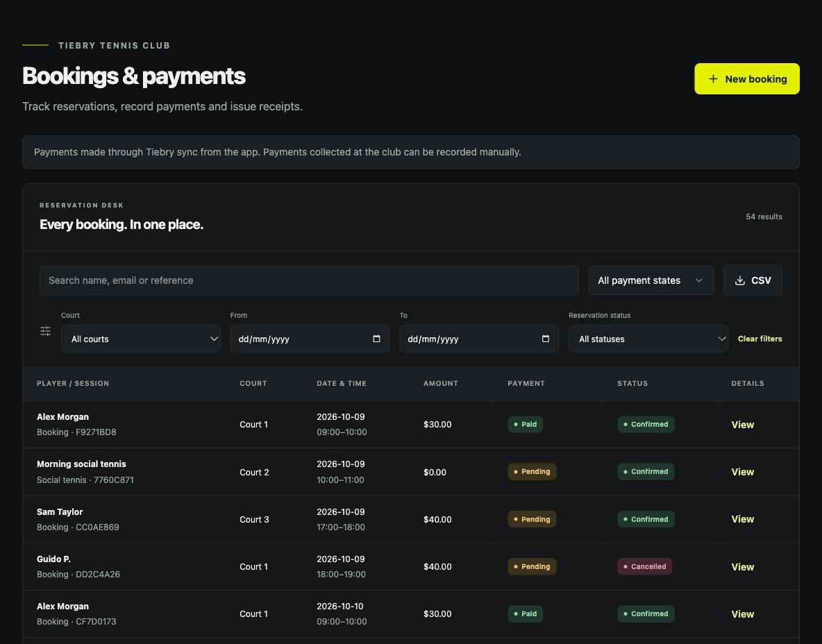Click Pending badge in Morning social tennis row
The width and height of the screenshot is (822, 644).
[532, 471]
